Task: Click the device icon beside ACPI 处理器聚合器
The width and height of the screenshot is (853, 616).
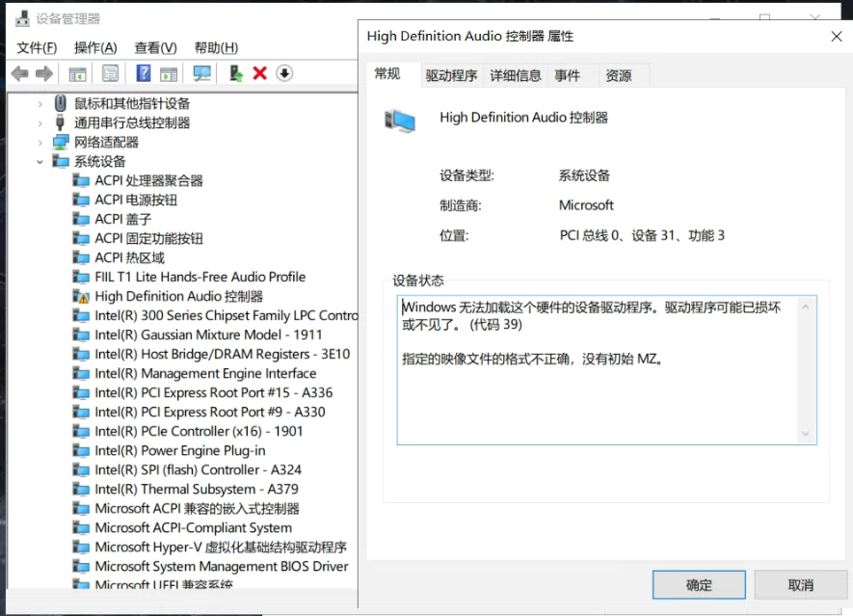Action: coord(81,180)
